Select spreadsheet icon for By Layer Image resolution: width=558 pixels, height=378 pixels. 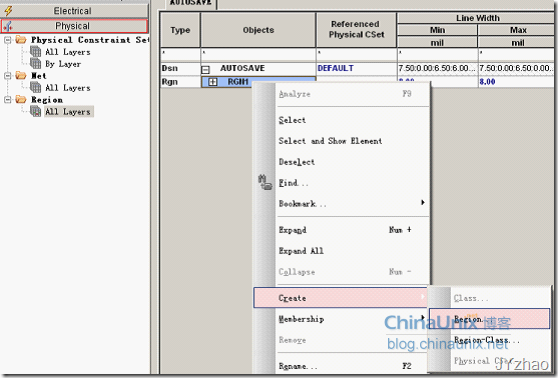[x=36, y=63]
